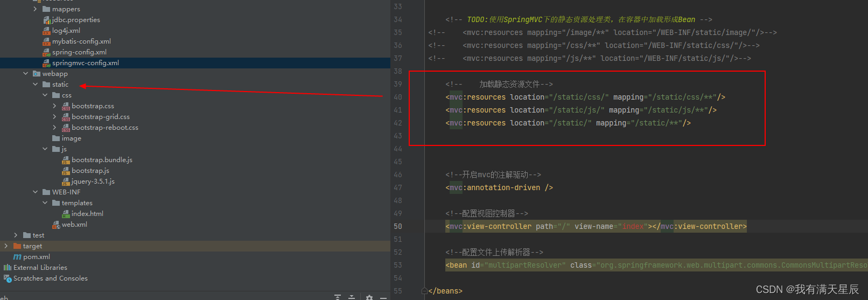This screenshot has width=868, height=300.
Task: Click the Maven pom.xml icon
Action: click(17, 257)
